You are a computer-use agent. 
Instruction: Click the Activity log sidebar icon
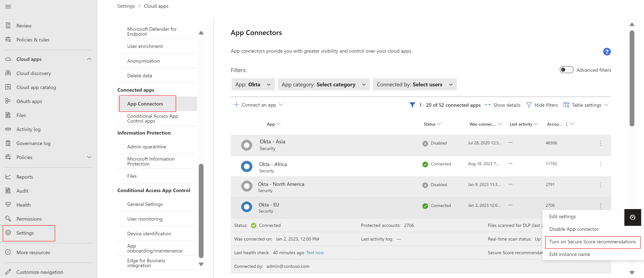(8, 129)
